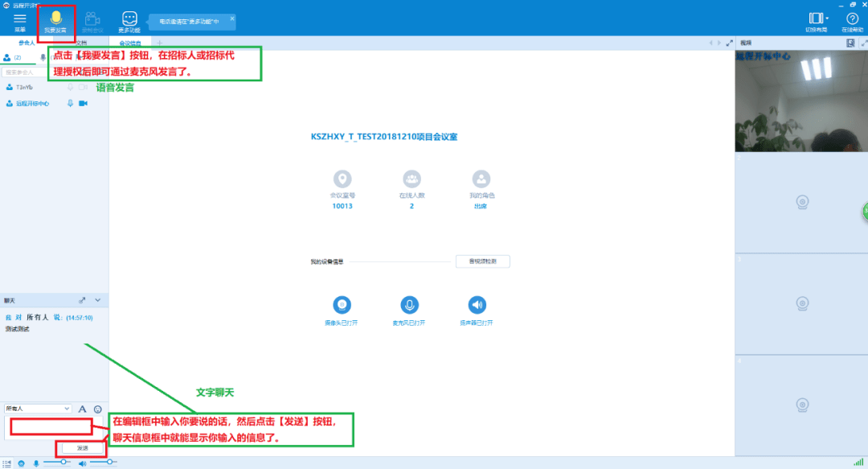Click the 录制会议 camera icon
Viewport: 868px width, 469px height.
point(92,22)
